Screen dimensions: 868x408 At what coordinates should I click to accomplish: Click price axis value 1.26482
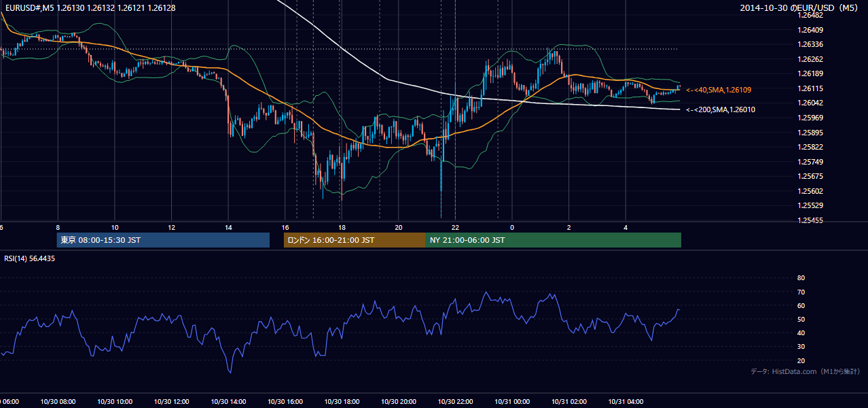point(810,15)
